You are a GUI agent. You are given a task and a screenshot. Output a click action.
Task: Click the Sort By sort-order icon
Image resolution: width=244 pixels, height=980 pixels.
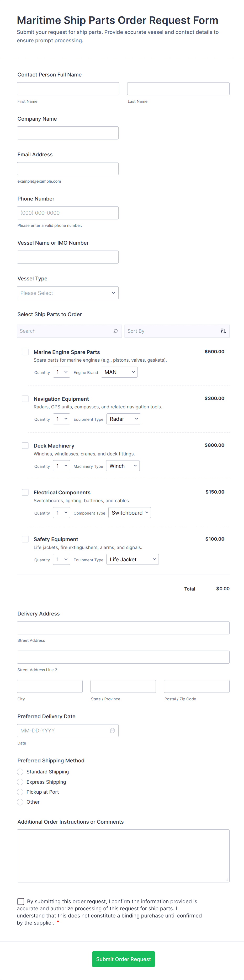223,331
